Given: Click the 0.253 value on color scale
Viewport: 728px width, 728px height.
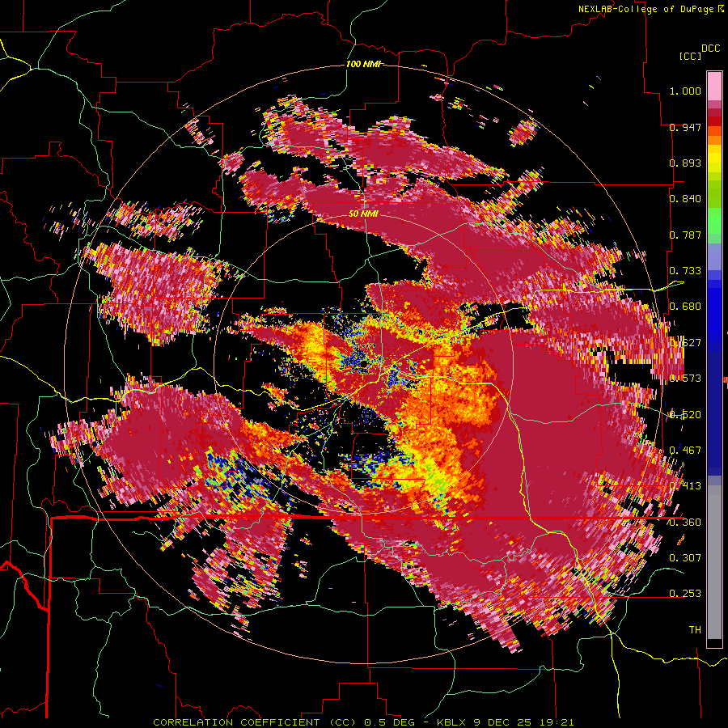Looking at the screenshot, I should click(685, 594).
